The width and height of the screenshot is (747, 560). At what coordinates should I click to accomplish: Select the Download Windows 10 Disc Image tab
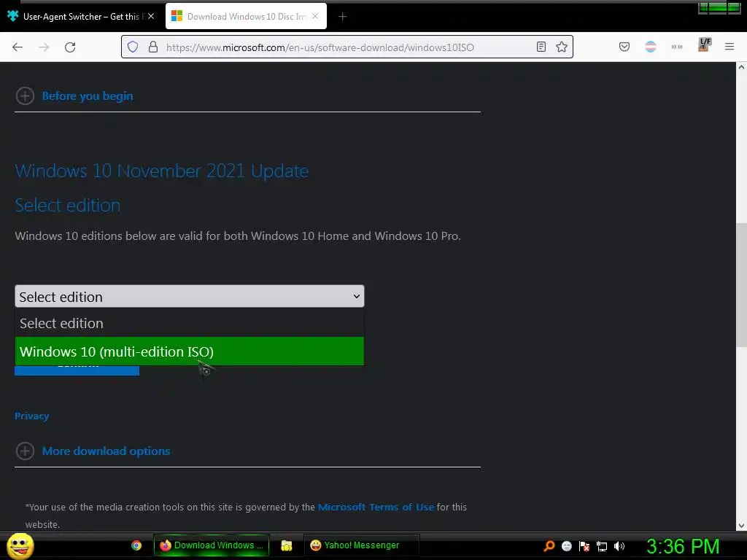coord(247,16)
